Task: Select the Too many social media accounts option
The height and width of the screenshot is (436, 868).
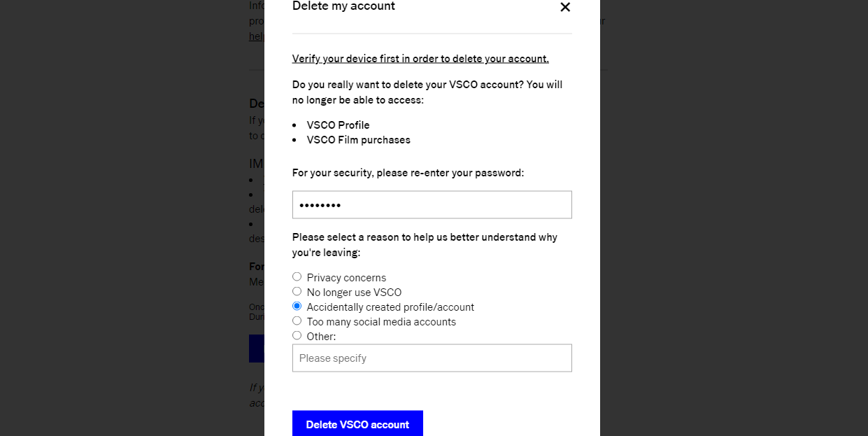Action: click(x=297, y=321)
